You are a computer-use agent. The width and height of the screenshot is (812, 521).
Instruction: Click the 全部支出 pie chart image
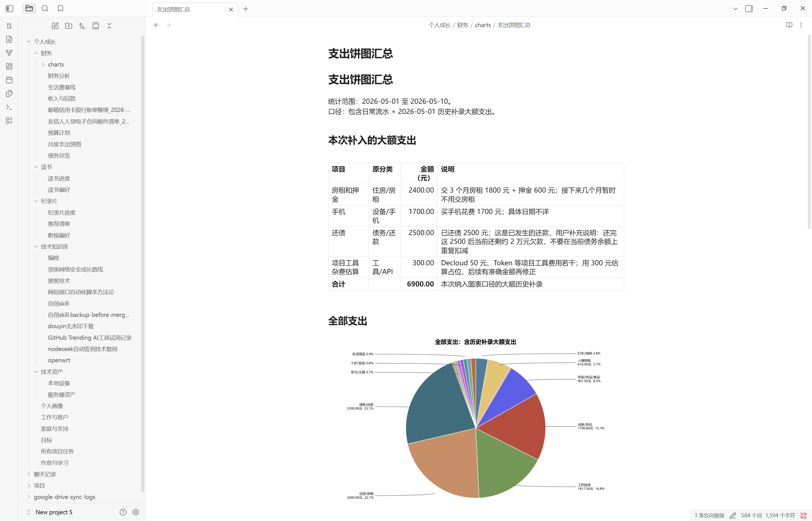pos(476,420)
